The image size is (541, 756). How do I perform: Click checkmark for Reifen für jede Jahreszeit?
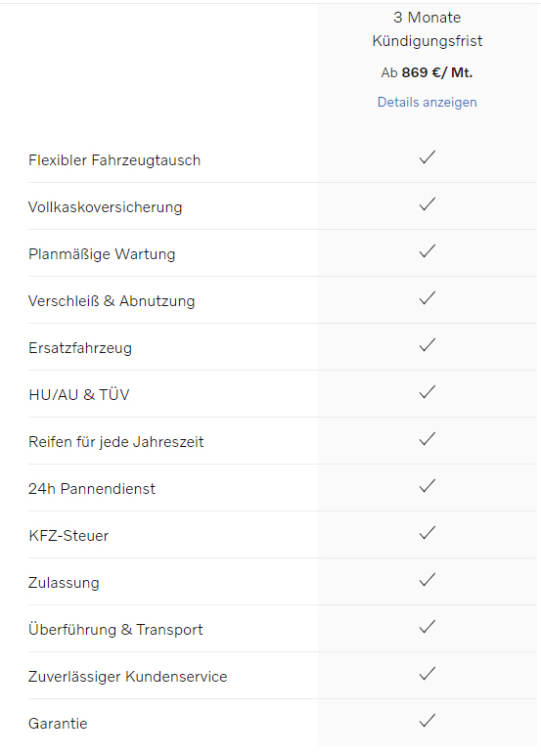pyautogui.click(x=428, y=439)
